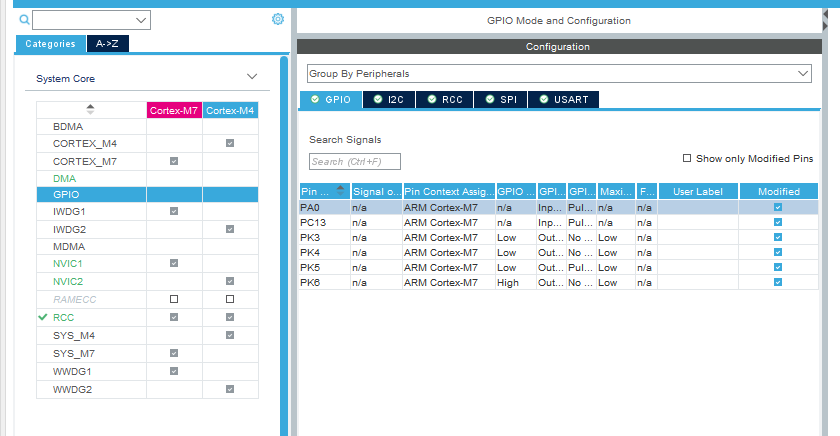Click the Search Signals input field

tap(355, 161)
